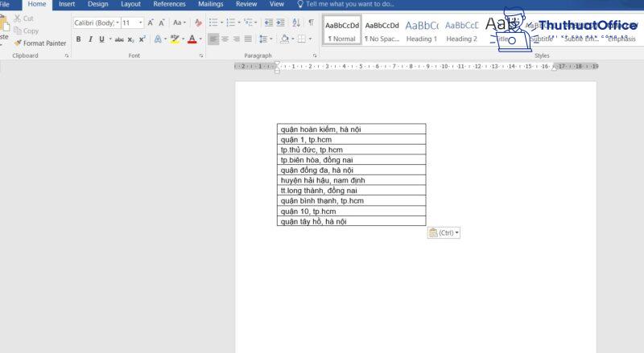Open Paragraph dialog launcher

point(315,55)
